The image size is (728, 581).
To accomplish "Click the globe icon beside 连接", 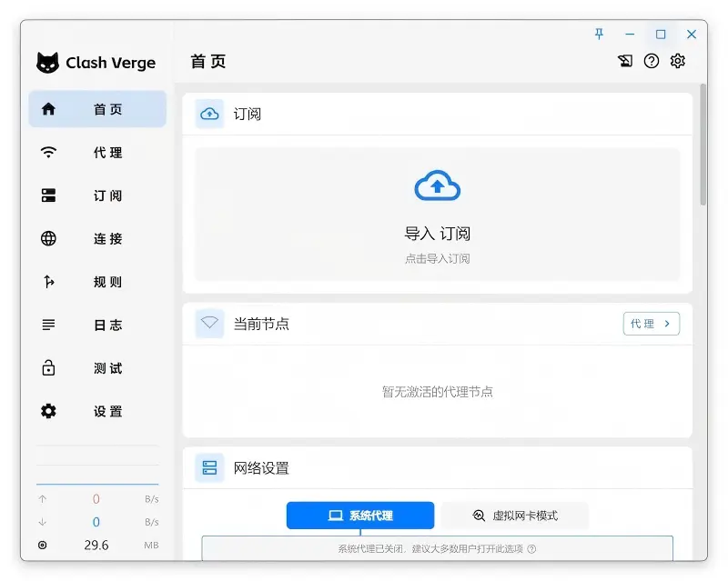I will pos(48,238).
